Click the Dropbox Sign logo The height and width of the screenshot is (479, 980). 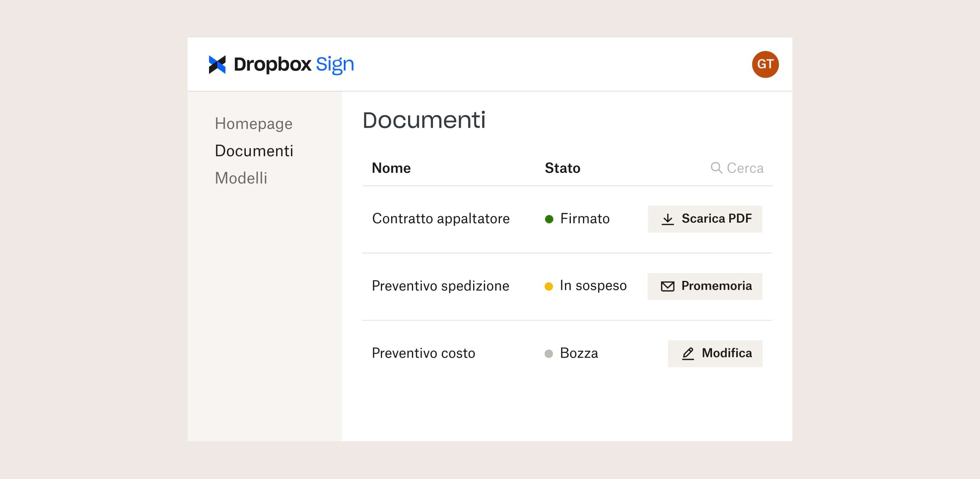pos(281,64)
